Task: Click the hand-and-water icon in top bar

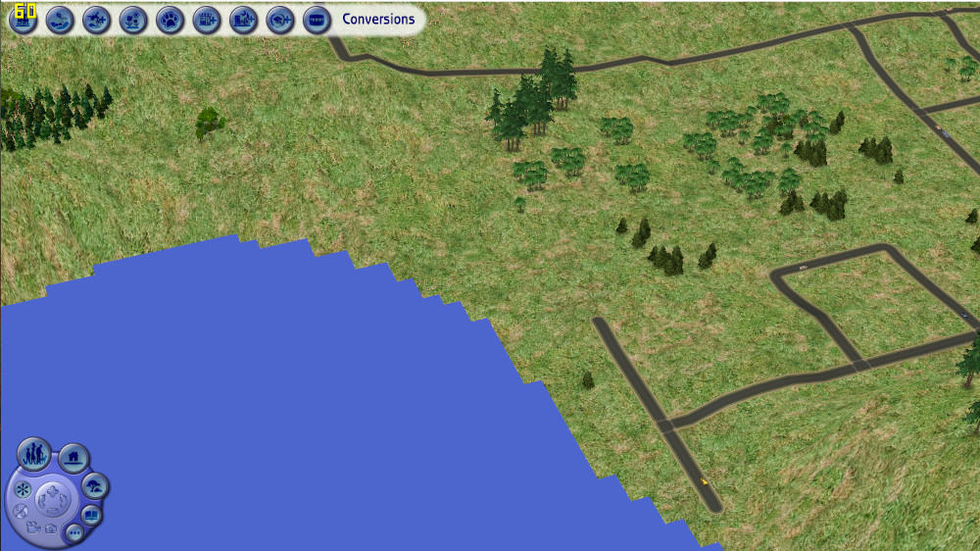Action: [x=60, y=20]
